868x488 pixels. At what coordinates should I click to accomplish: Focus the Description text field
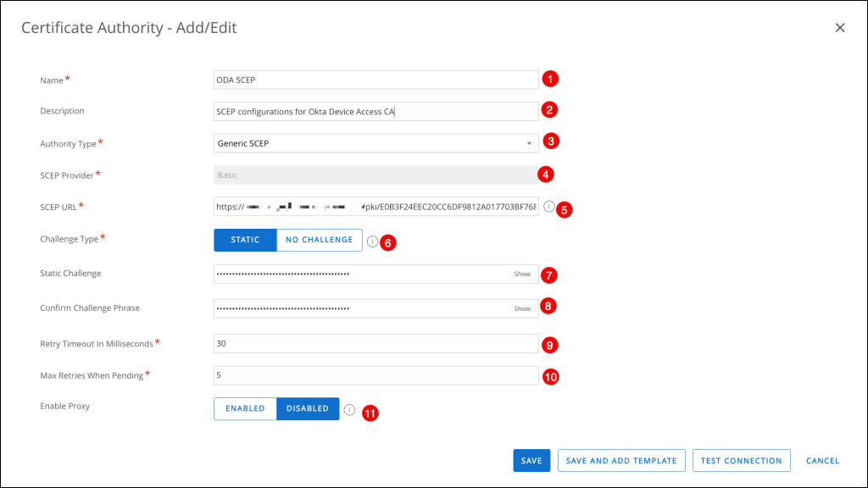pyautogui.click(x=376, y=111)
